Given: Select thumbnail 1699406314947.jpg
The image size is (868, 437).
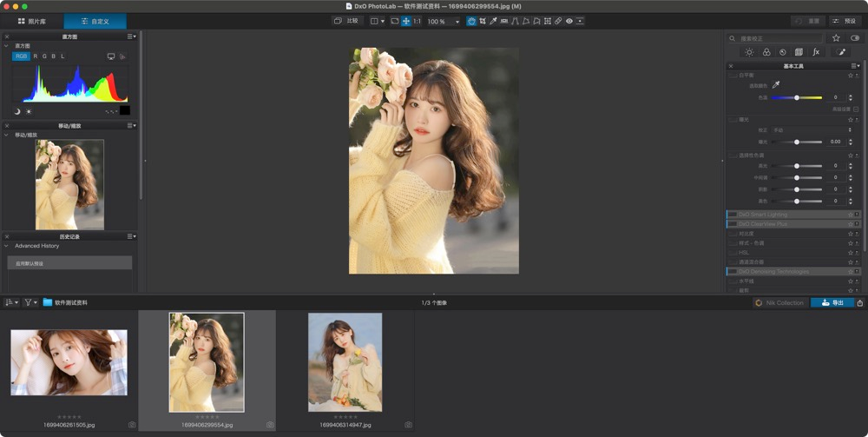Looking at the screenshot, I should pos(345,362).
